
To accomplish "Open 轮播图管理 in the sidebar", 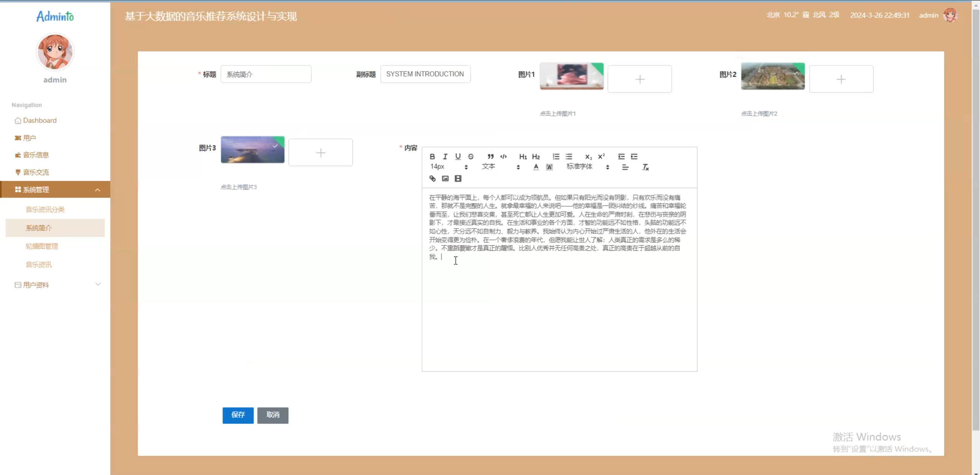I will (x=42, y=246).
